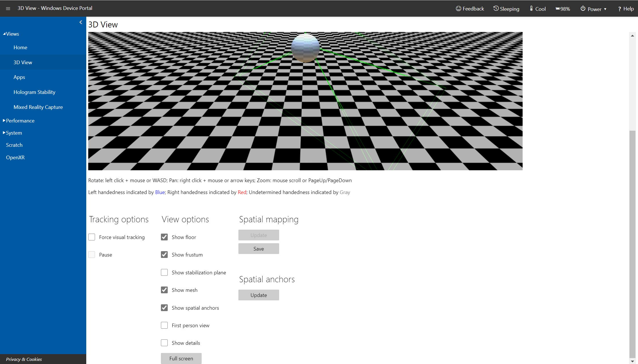Open the Apps menu item

[x=19, y=77]
